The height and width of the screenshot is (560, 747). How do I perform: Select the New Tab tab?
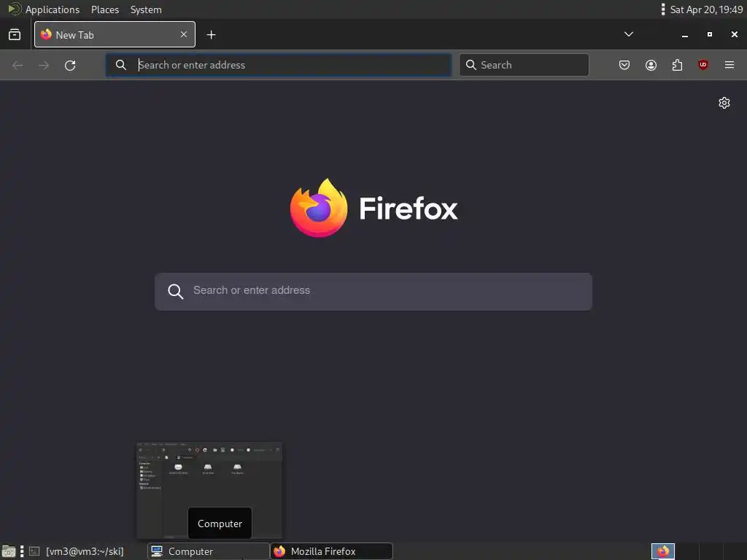click(115, 34)
